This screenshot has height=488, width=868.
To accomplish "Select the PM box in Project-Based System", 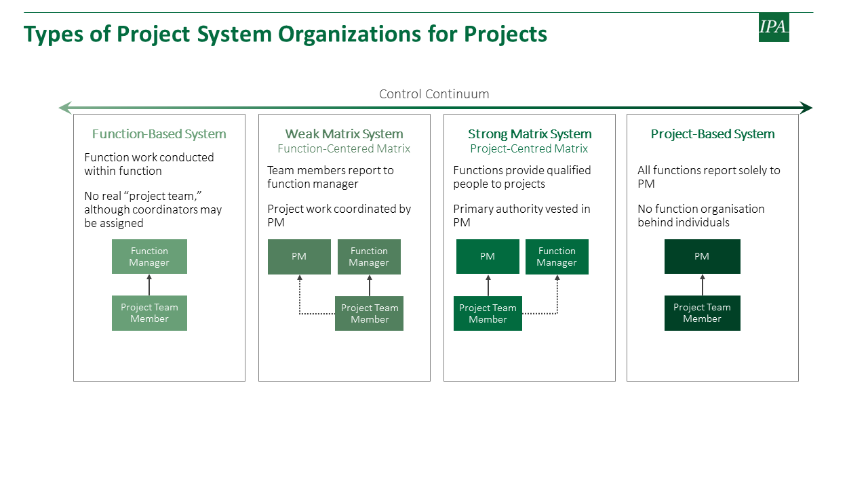I will pyautogui.click(x=703, y=257).
